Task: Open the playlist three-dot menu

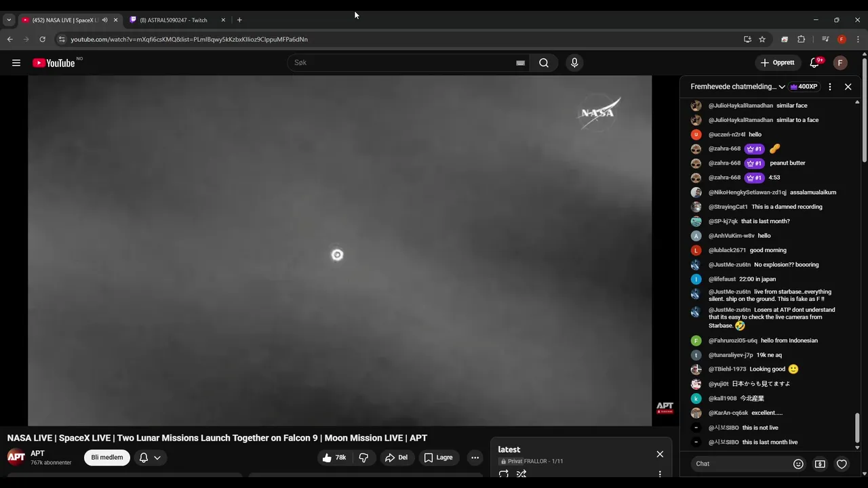Action: (660, 474)
